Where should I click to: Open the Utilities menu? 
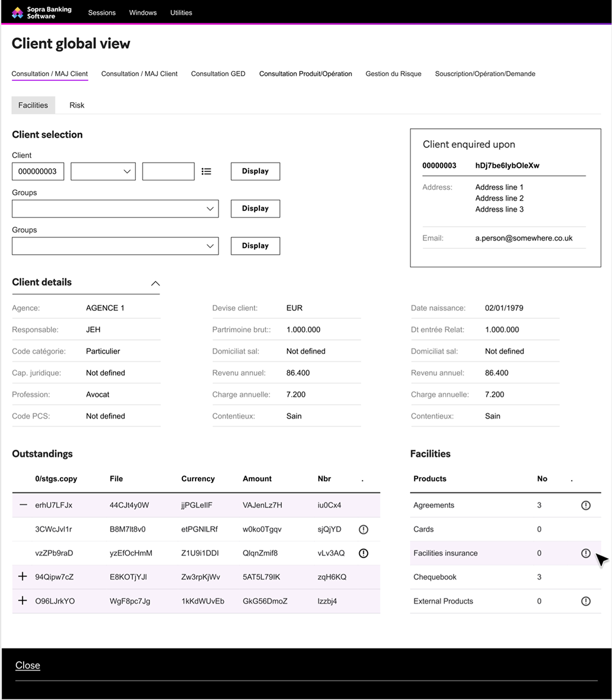coord(181,12)
